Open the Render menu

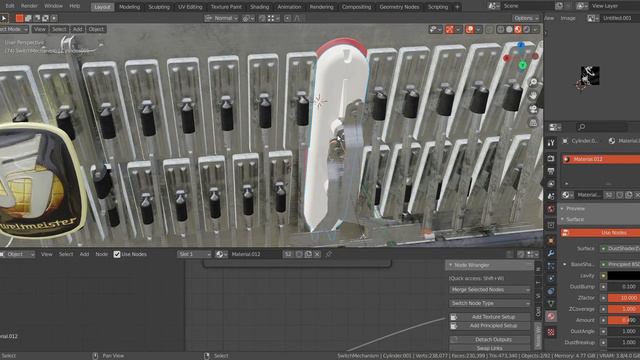[x=29, y=6]
